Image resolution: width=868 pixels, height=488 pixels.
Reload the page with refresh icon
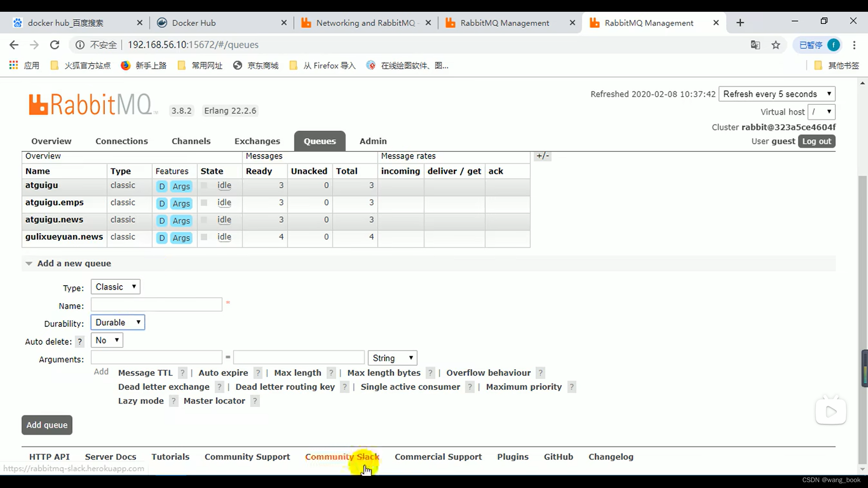55,45
